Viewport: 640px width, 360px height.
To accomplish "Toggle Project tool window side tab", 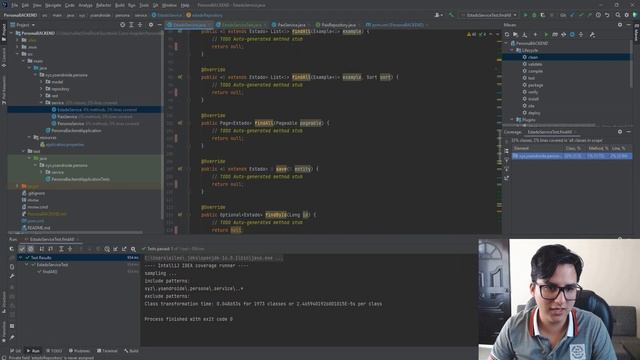I will click(x=4, y=33).
